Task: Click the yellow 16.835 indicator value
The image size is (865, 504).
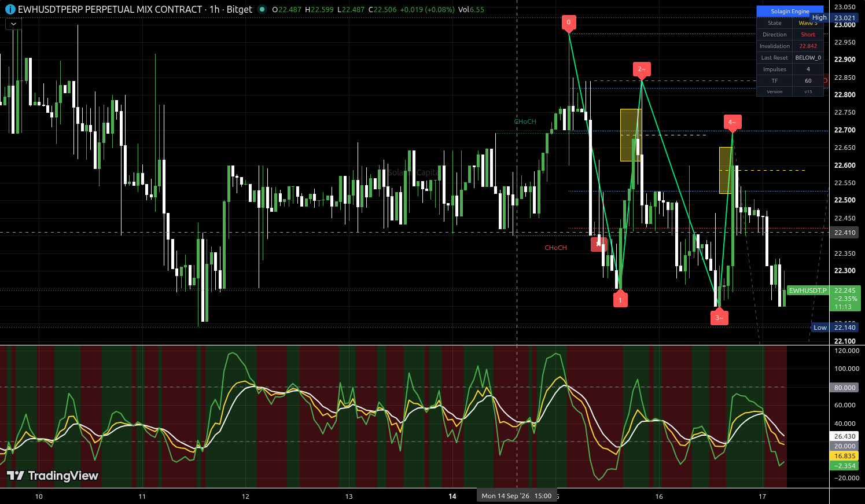Action: [x=845, y=456]
